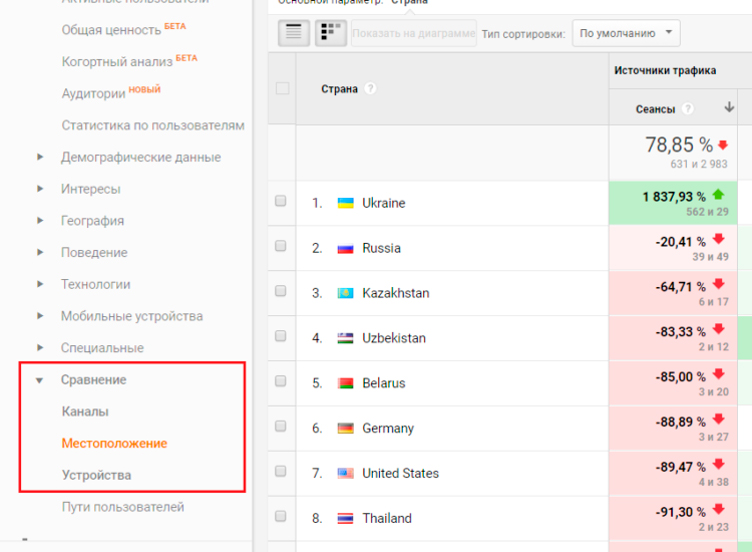Expand the Поведение section
The width and height of the screenshot is (752, 552).
tap(40, 252)
